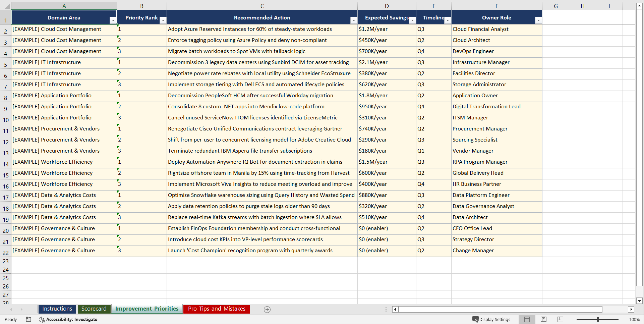This screenshot has width=644, height=324.
Task: Open the Domain Area filter dropdown
Action: click(113, 20)
